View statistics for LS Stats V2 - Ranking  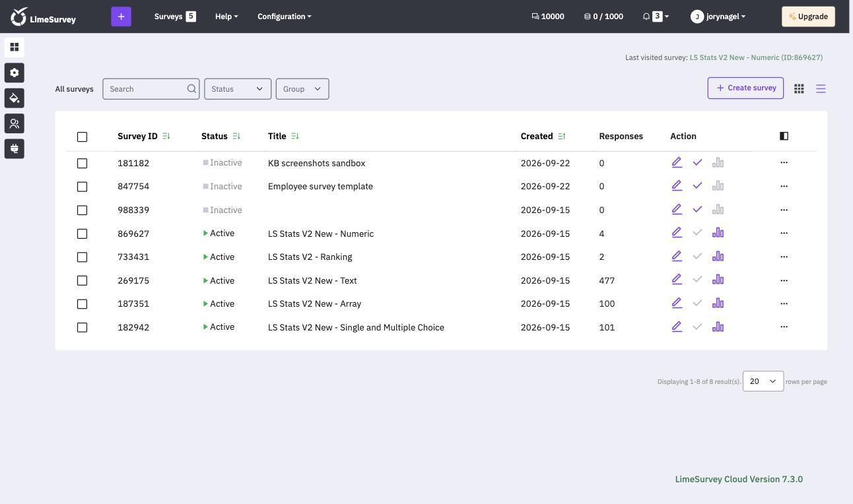(718, 256)
